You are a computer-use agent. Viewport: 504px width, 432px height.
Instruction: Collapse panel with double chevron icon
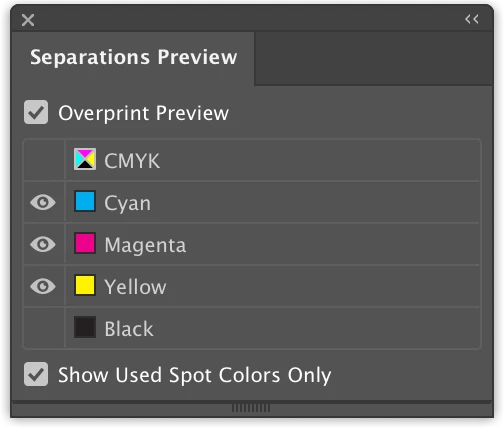[472, 19]
